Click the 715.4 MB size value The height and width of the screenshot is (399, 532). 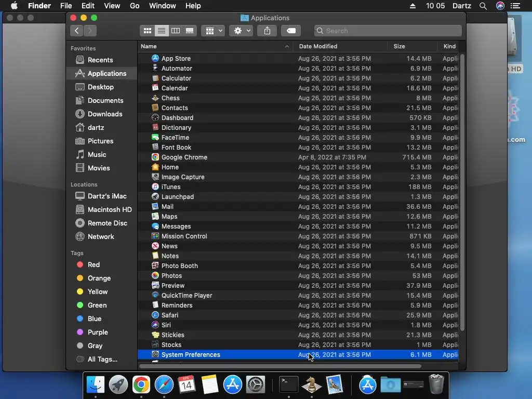[417, 157]
